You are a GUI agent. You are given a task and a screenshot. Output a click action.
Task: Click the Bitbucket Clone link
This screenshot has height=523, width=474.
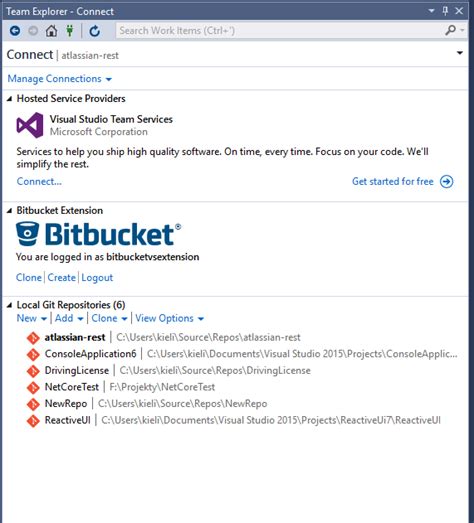pos(29,278)
